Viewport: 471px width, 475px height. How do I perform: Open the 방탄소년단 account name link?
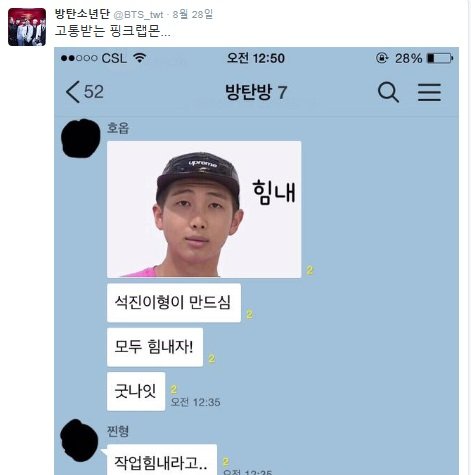82,14
